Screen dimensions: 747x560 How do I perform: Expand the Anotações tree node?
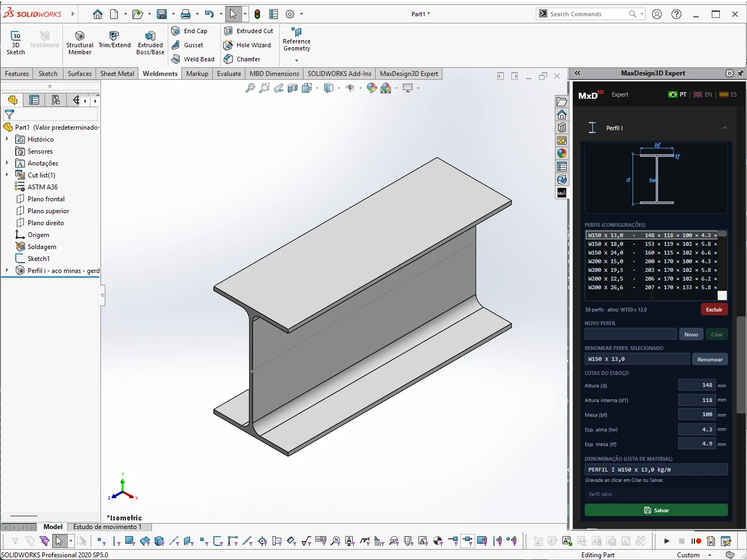(x=7, y=163)
